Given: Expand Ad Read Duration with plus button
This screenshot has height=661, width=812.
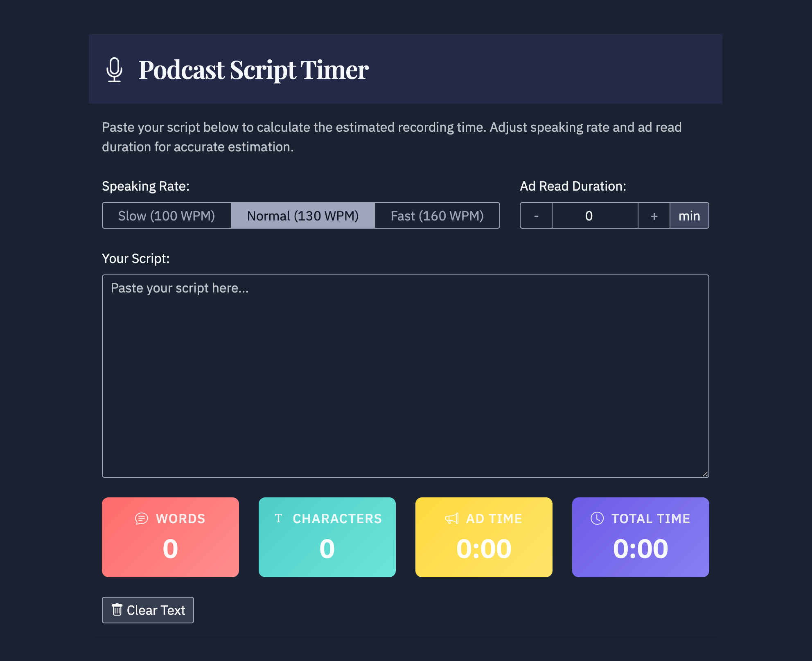Looking at the screenshot, I should [654, 215].
